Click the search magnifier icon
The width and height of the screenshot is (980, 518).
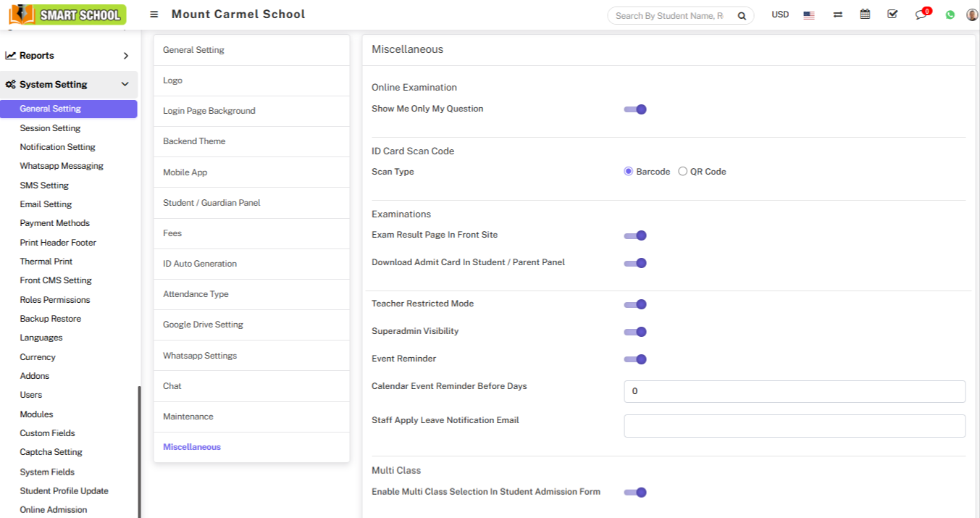[742, 16]
